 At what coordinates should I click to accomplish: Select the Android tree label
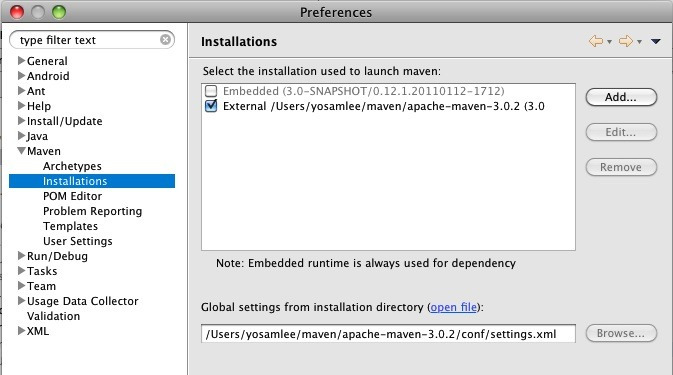(48, 76)
